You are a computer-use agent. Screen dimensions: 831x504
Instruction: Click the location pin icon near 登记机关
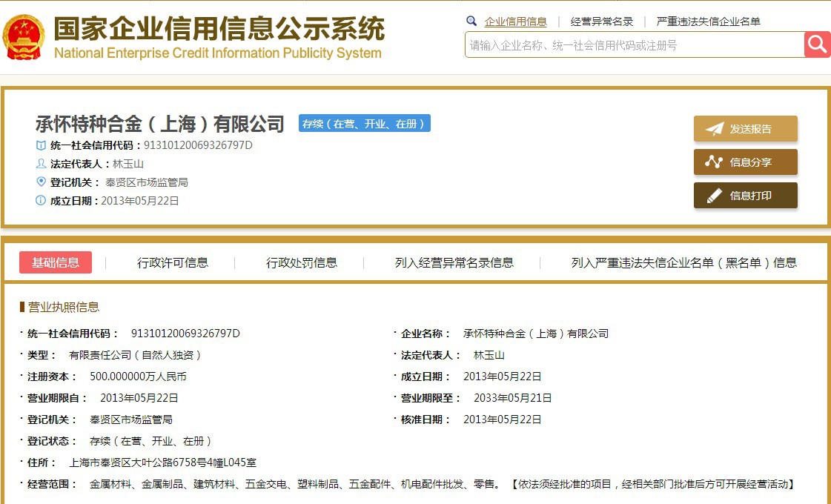41,182
